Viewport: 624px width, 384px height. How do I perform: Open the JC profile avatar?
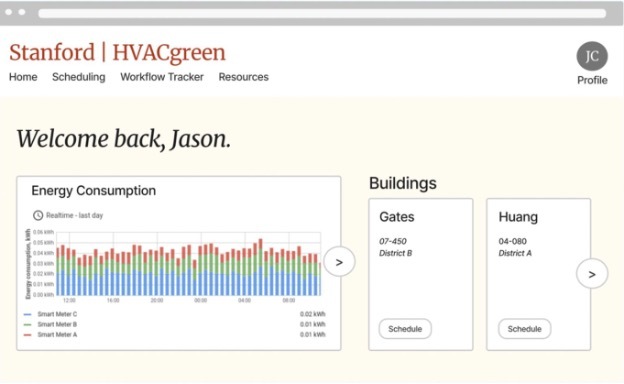point(592,56)
